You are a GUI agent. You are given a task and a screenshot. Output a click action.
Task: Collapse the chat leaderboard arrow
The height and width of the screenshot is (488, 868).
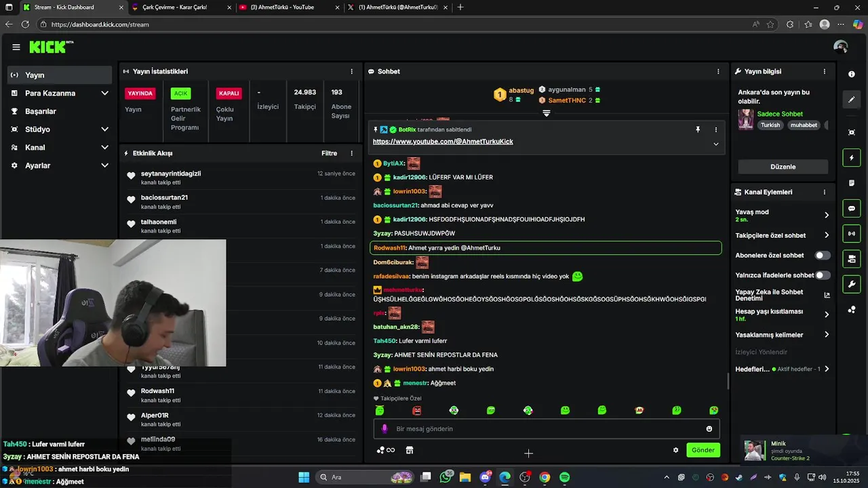tap(547, 113)
